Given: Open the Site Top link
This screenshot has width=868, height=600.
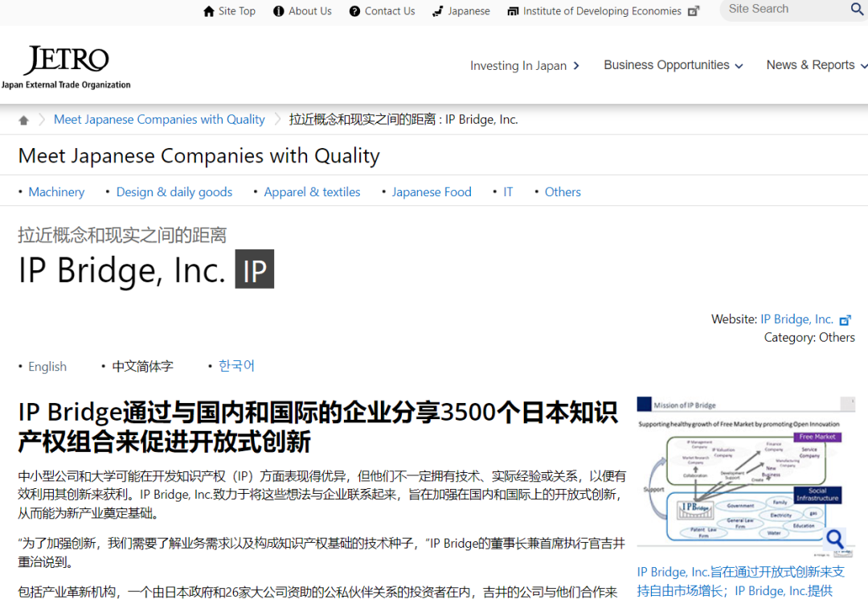Looking at the screenshot, I should coord(237,11).
